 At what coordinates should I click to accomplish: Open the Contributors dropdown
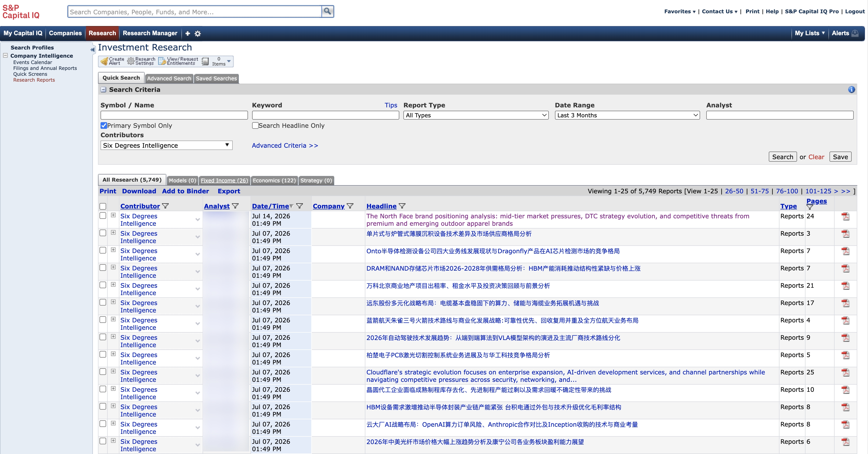[x=166, y=145]
